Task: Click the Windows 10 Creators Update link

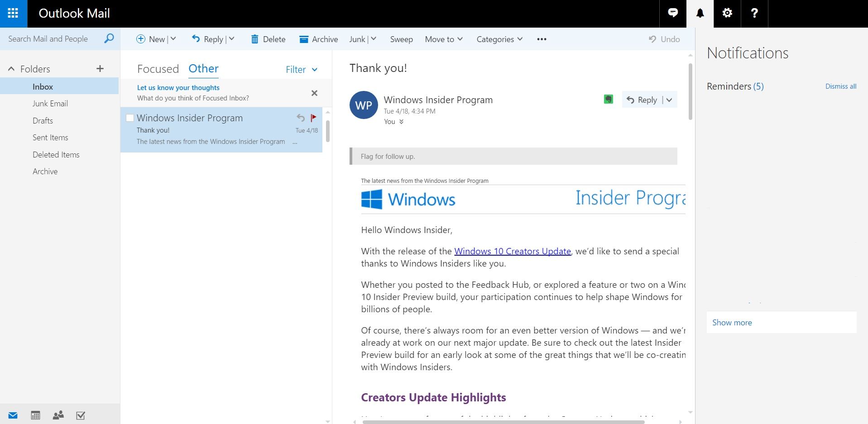Action: [x=512, y=251]
